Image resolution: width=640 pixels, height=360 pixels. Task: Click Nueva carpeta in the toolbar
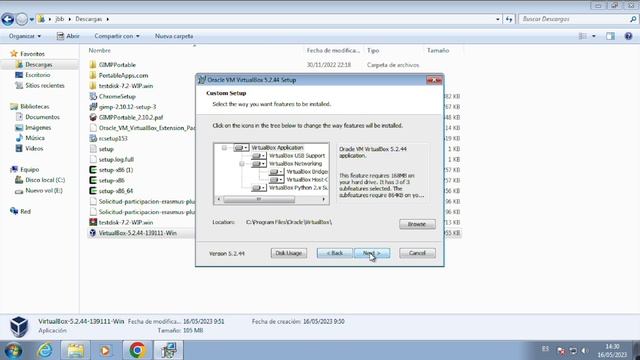pyautogui.click(x=174, y=36)
